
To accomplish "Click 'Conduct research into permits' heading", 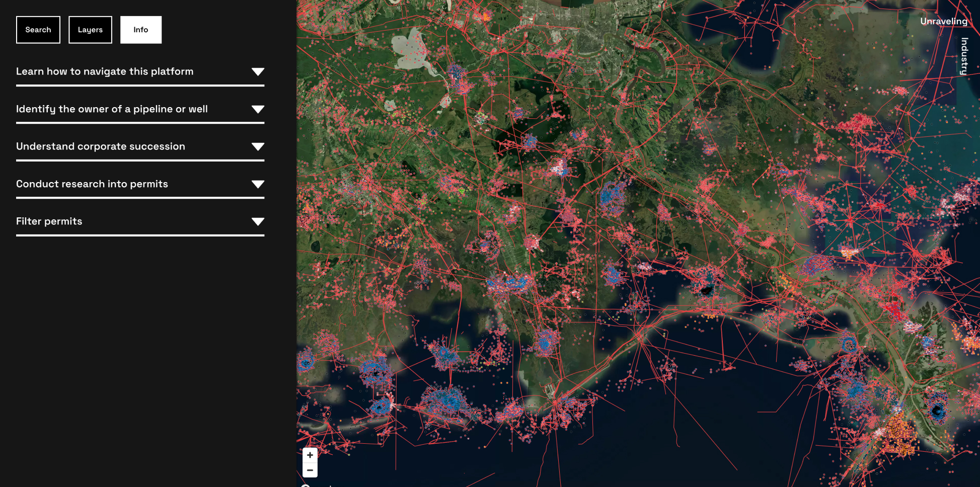I will click(92, 184).
